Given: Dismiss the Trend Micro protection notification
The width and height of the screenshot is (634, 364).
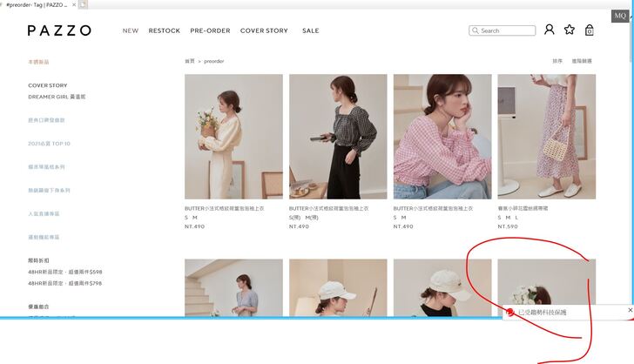Looking at the screenshot, I should (630, 310).
